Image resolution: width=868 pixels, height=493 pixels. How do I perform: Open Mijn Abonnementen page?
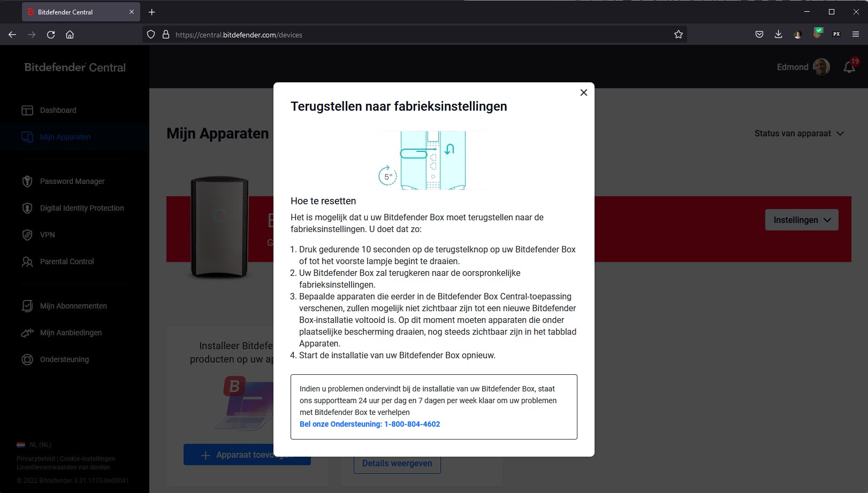point(73,306)
